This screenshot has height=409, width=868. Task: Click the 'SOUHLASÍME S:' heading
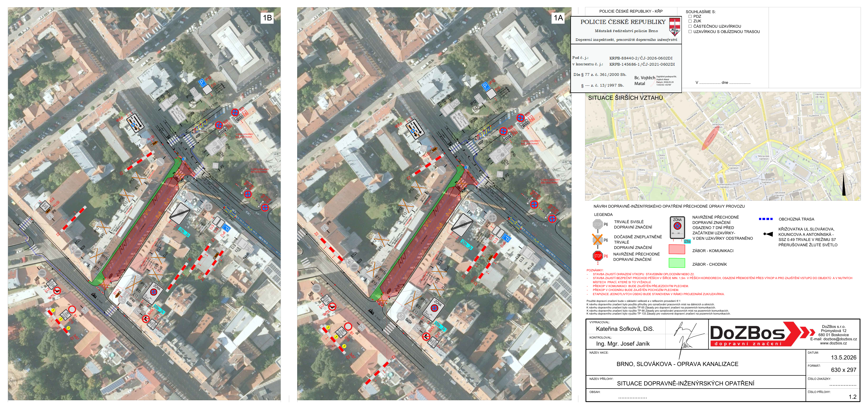pos(701,11)
